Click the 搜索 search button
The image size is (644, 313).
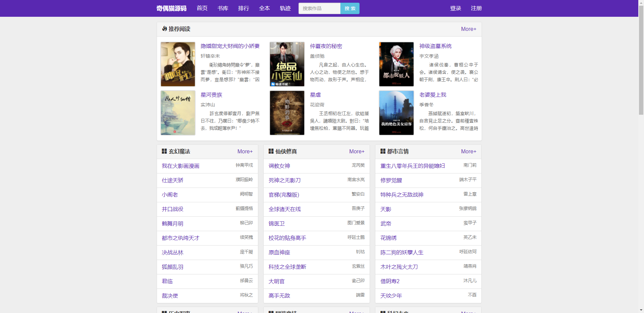tap(350, 8)
